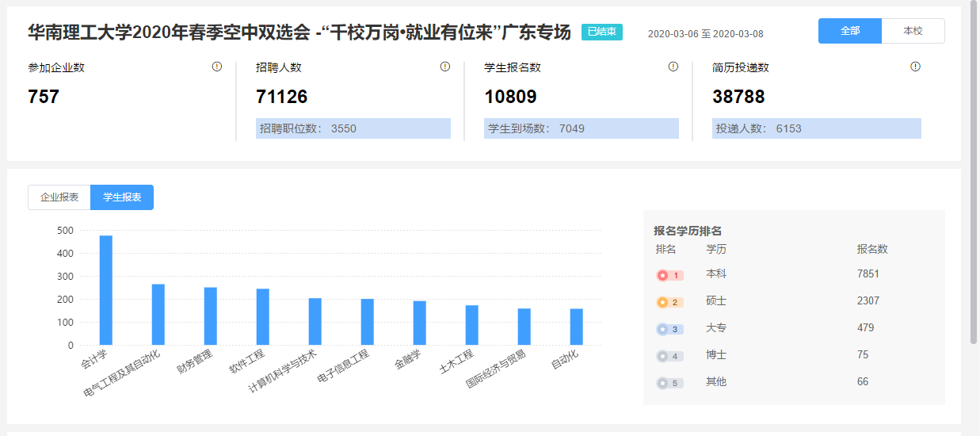Click the 软件工程 chart bar
This screenshot has width=980, height=436.
[x=263, y=317]
